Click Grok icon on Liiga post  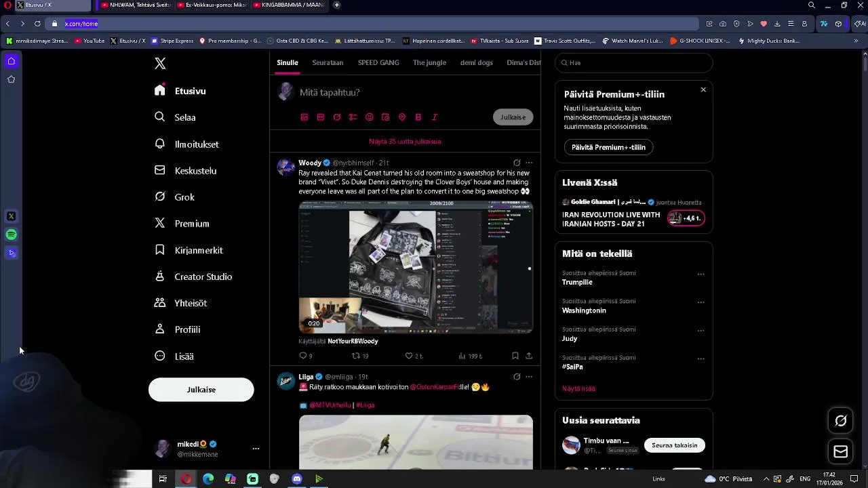(517, 377)
